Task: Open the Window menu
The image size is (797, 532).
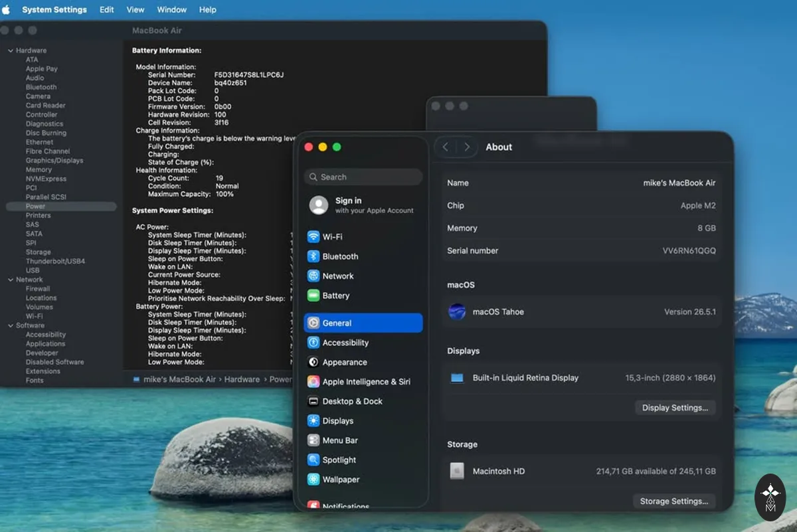Action: tap(171, 9)
